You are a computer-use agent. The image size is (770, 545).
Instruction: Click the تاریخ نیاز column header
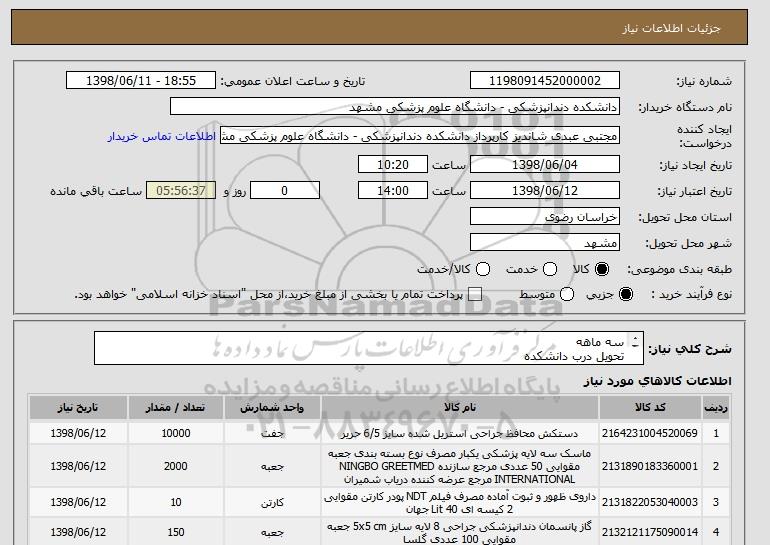[78, 408]
